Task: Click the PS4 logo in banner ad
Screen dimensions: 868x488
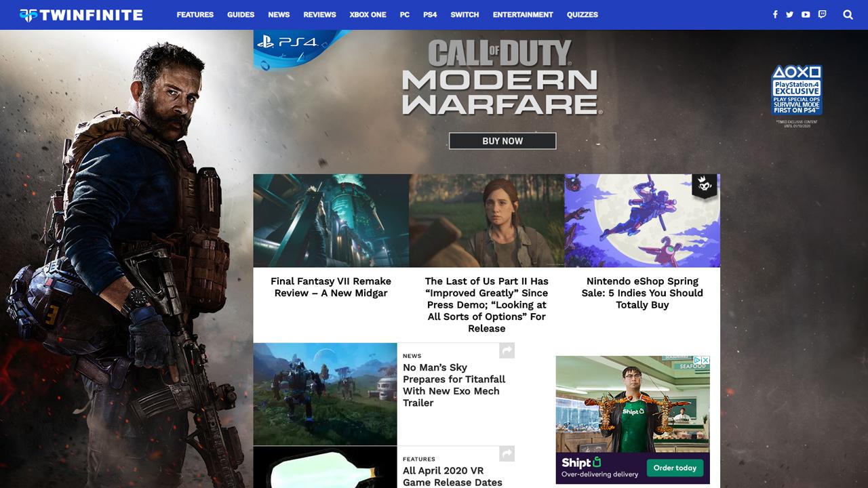Action: click(288, 42)
